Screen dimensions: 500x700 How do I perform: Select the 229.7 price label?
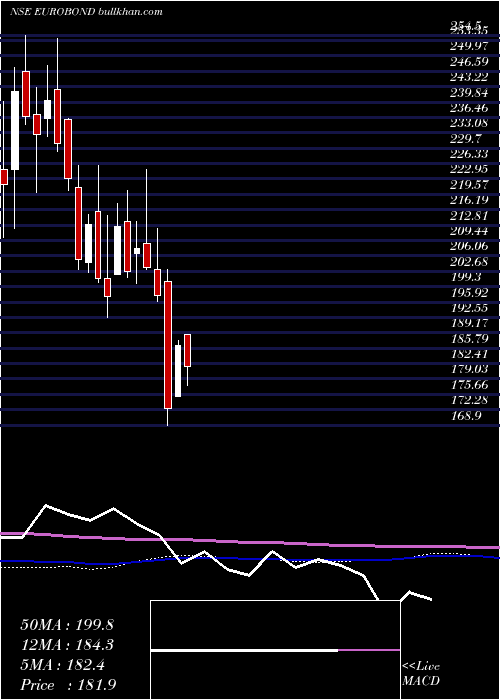click(466, 138)
